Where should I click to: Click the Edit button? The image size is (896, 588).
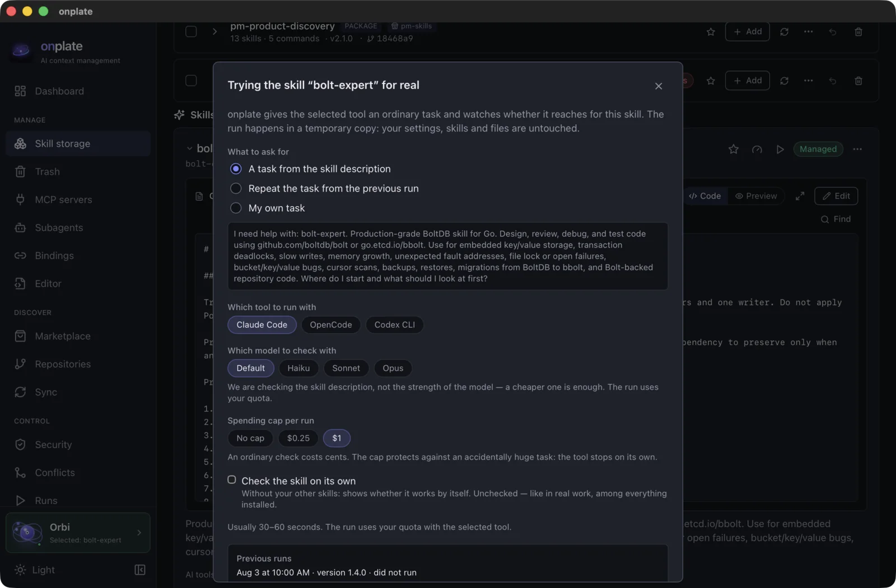pos(836,196)
